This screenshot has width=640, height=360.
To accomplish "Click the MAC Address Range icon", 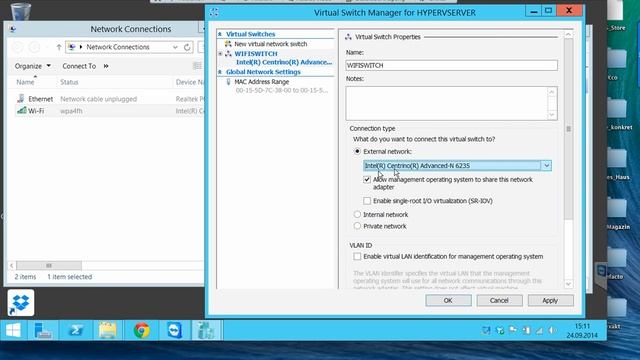I will (229, 82).
